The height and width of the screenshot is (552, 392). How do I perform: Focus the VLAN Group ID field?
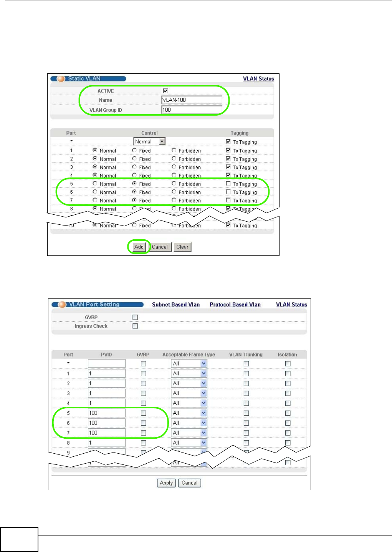192,110
